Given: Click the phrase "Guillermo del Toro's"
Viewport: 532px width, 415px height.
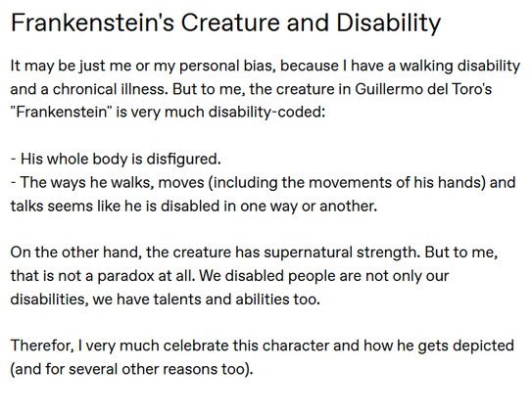Looking at the screenshot, I should coord(423,89).
